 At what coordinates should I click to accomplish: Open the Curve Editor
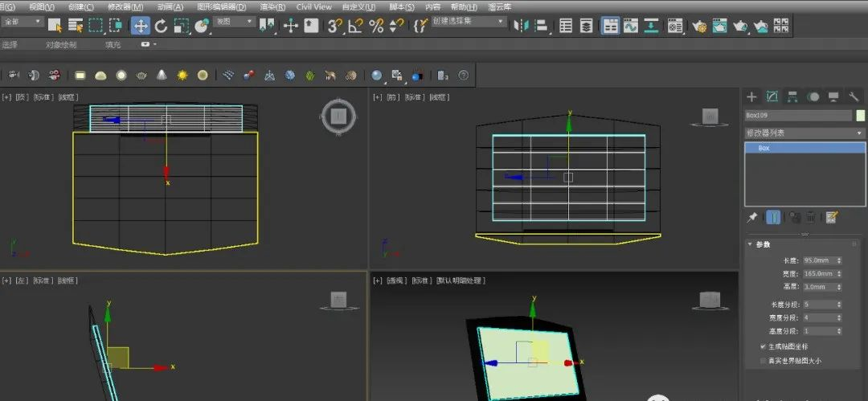click(x=631, y=26)
